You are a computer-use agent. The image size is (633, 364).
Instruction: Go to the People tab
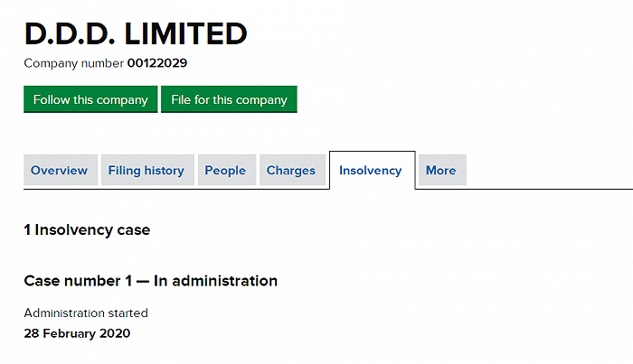[x=225, y=170]
